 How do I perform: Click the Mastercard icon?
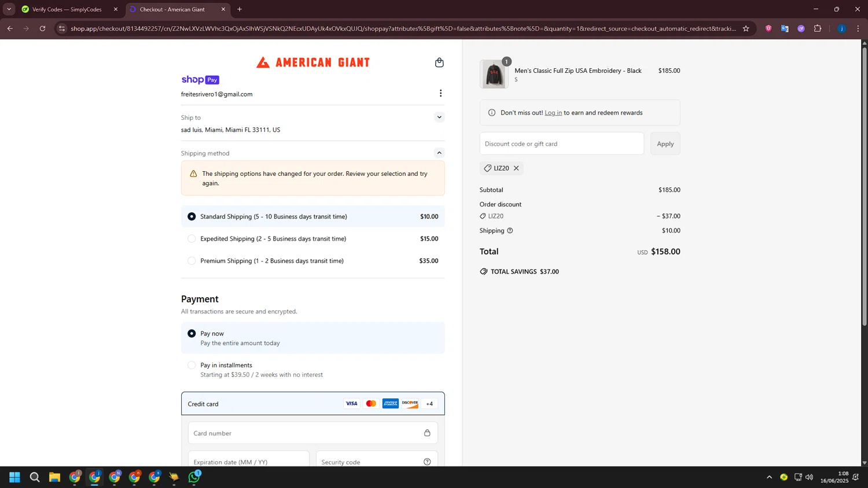pyautogui.click(x=371, y=404)
